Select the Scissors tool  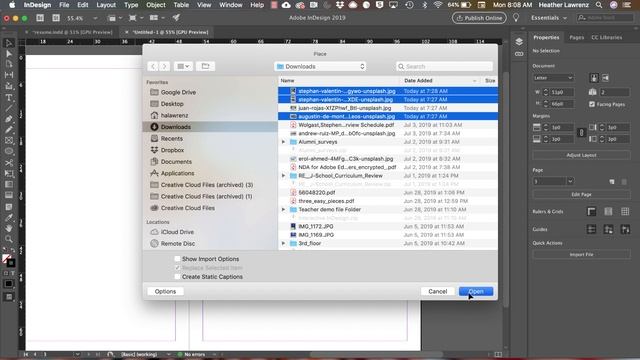(9, 162)
